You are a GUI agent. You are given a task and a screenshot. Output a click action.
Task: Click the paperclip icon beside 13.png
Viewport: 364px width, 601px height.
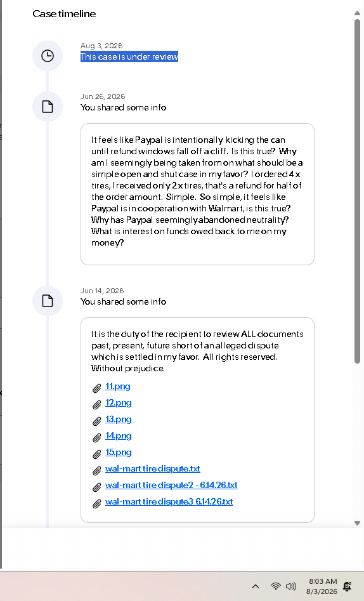click(97, 421)
